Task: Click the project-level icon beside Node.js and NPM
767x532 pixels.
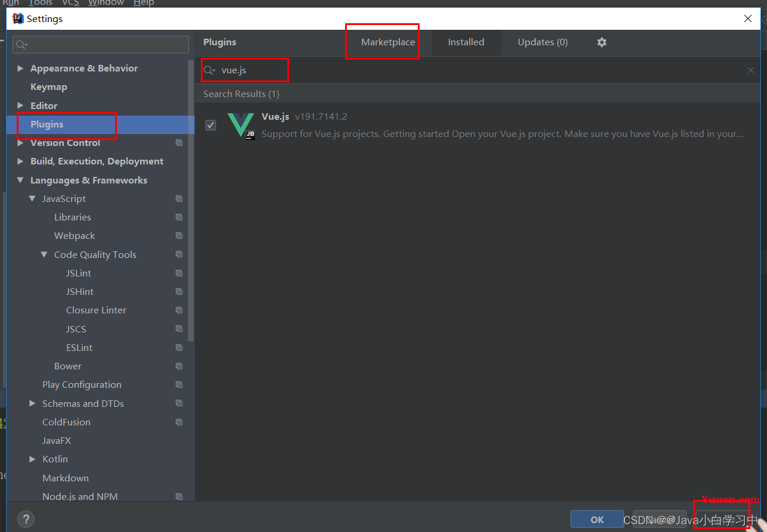Action: (x=179, y=497)
